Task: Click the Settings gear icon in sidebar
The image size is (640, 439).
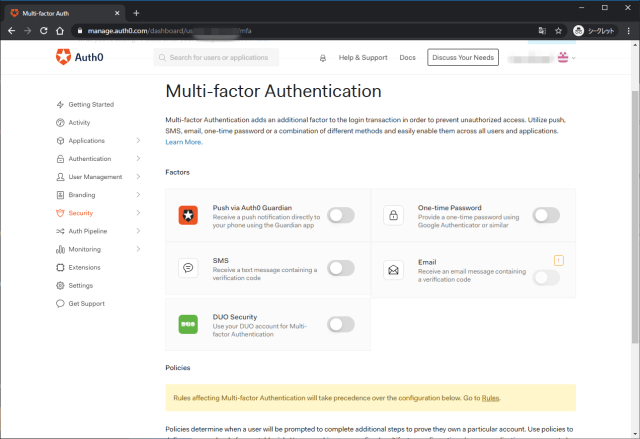Action: pyautogui.click(x=60, y=285)
